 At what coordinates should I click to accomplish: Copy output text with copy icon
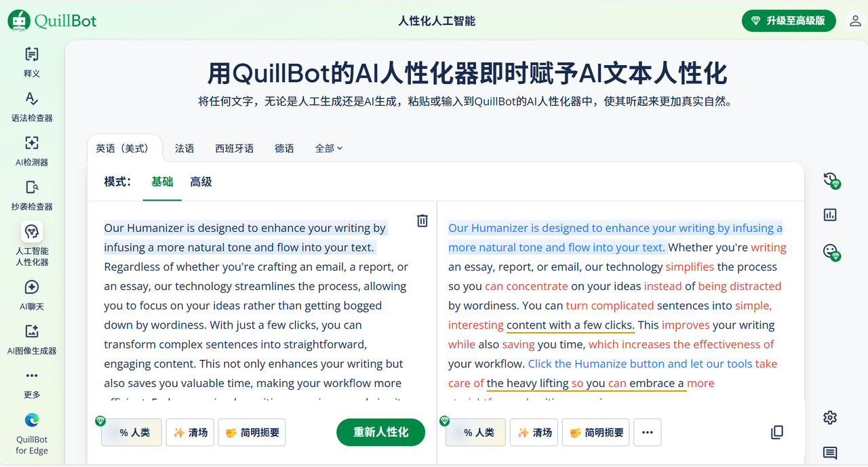click(777, 432)
